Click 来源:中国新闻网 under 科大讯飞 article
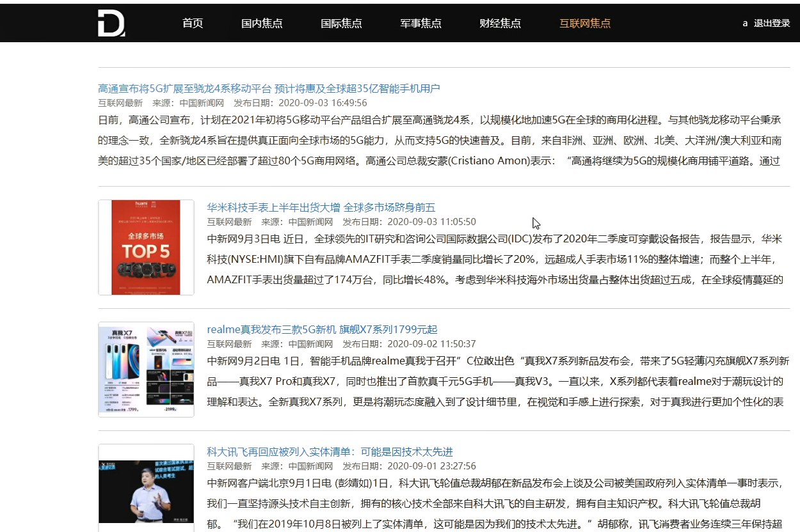Viewport: 800px width, 532px height. point(297,466)
